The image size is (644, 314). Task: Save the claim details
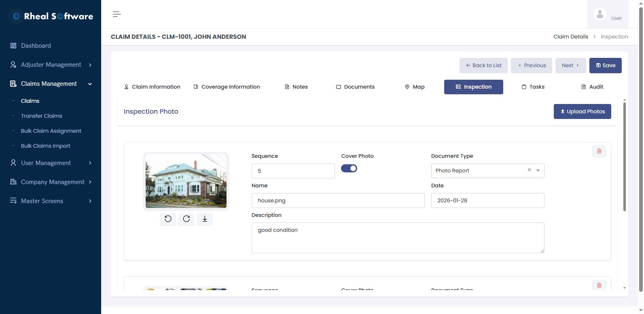pyautogui.click(x=606, y=66)
